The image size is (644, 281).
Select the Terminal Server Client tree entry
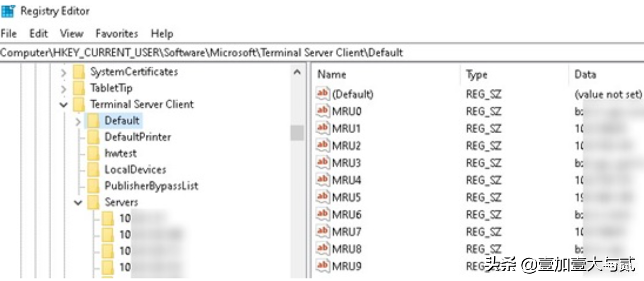click(142, 104)
